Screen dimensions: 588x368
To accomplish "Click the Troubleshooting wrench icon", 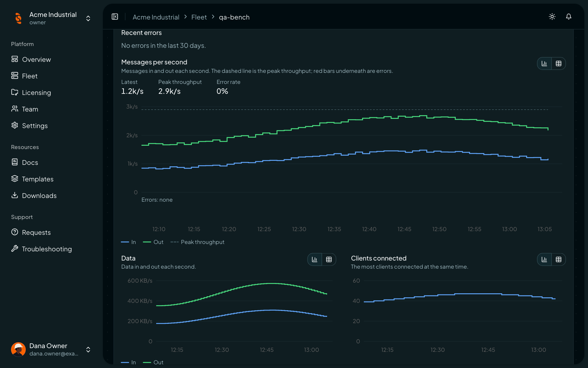I will coord(15,249).
